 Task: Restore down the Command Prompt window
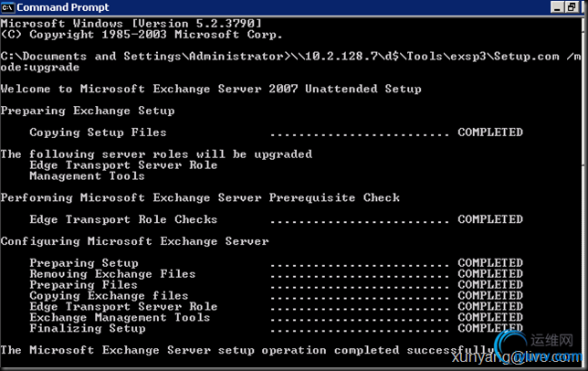[572, 7]
